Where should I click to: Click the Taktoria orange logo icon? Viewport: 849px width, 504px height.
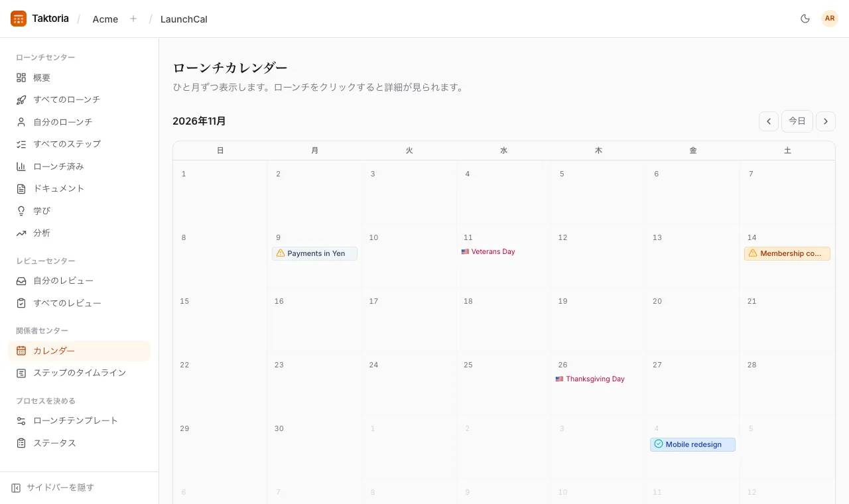[19, 19]
